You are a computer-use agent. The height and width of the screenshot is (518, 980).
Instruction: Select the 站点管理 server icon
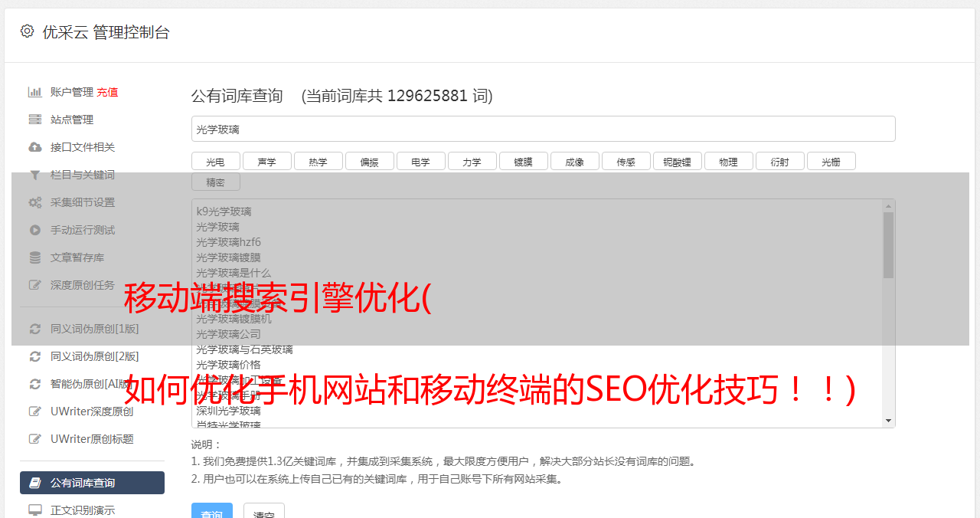(34, 120)
